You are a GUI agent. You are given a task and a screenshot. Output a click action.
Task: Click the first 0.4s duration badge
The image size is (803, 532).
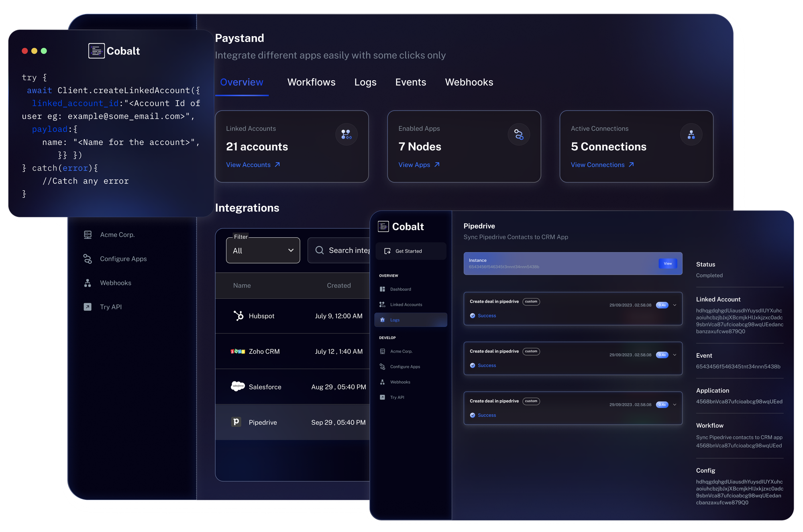(662, 305)
